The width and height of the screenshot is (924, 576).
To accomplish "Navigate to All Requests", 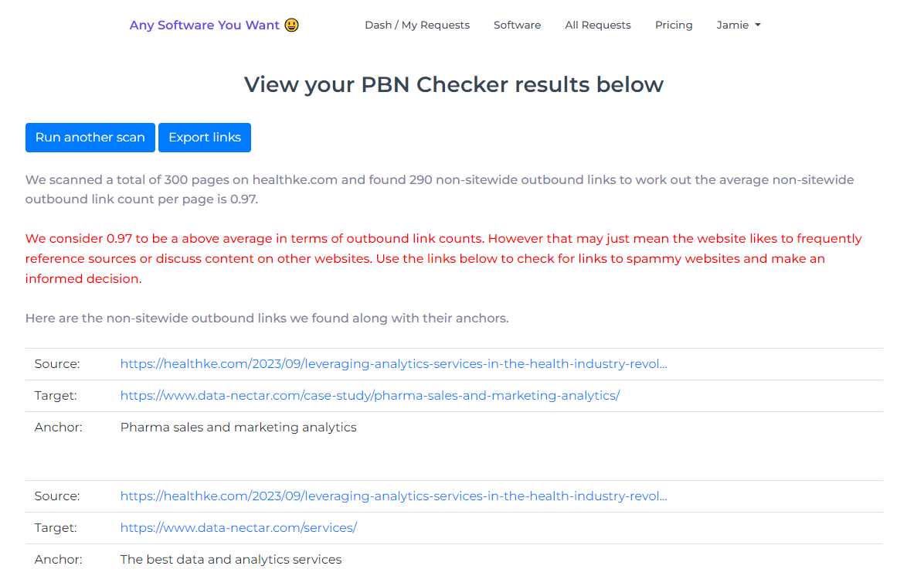I will (597, 25).
